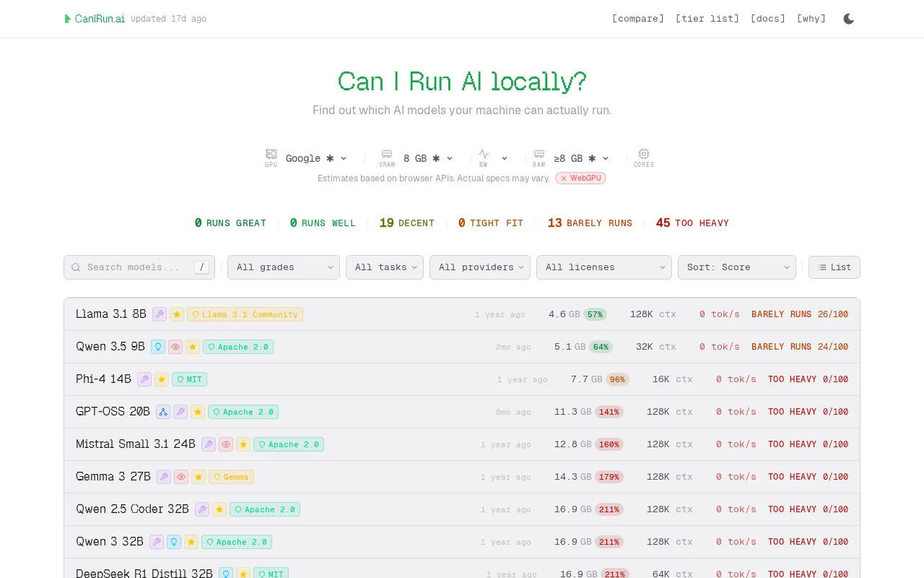924x578 pixels.
Task: Click the MoE network icon on GPT-OSS 20B
Action: (163, 412)
